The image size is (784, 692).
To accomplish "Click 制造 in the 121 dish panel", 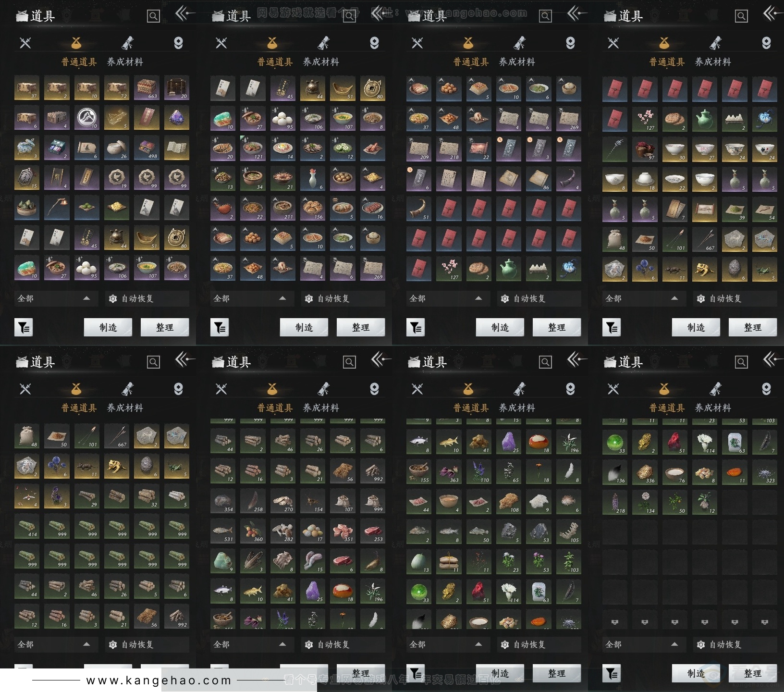I will coord(304,327).
